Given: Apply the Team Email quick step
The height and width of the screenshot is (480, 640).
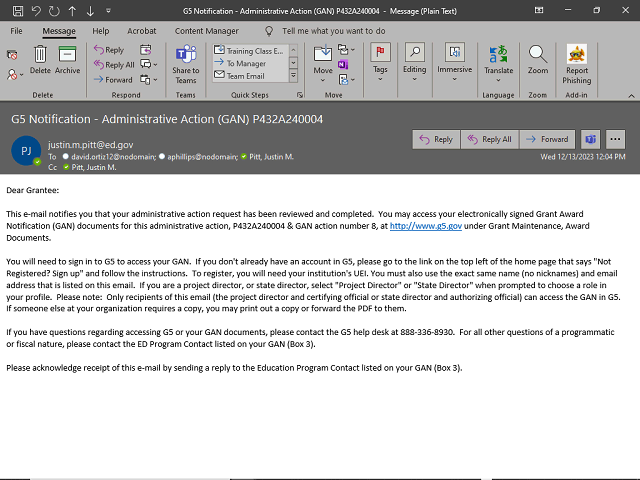Looking at the screenshot, I should [x=249, y=76].
